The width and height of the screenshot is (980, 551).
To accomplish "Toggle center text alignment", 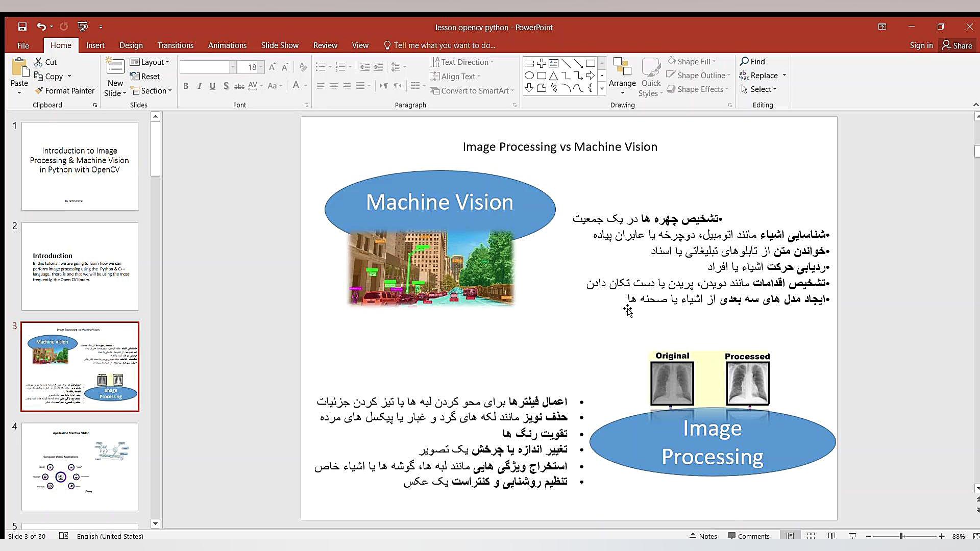I will pyautogui.click(x=333, y=86).
